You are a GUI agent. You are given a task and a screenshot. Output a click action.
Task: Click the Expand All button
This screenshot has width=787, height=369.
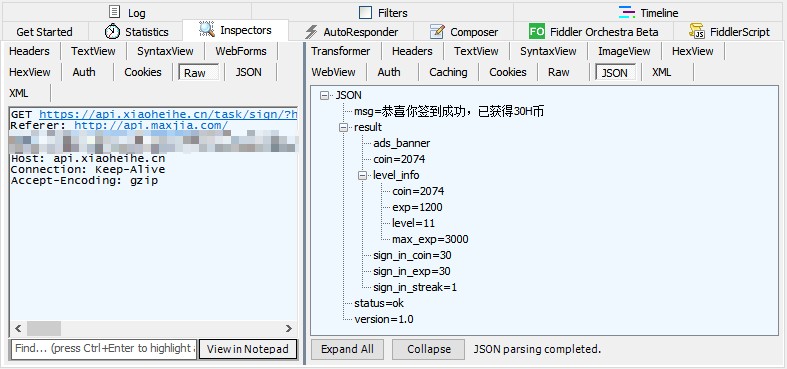347,349
